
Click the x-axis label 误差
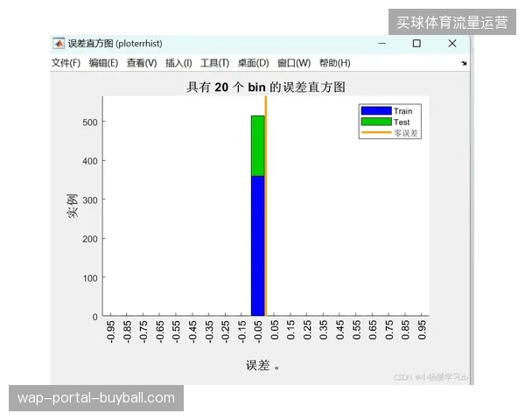(x=257, y=366)
